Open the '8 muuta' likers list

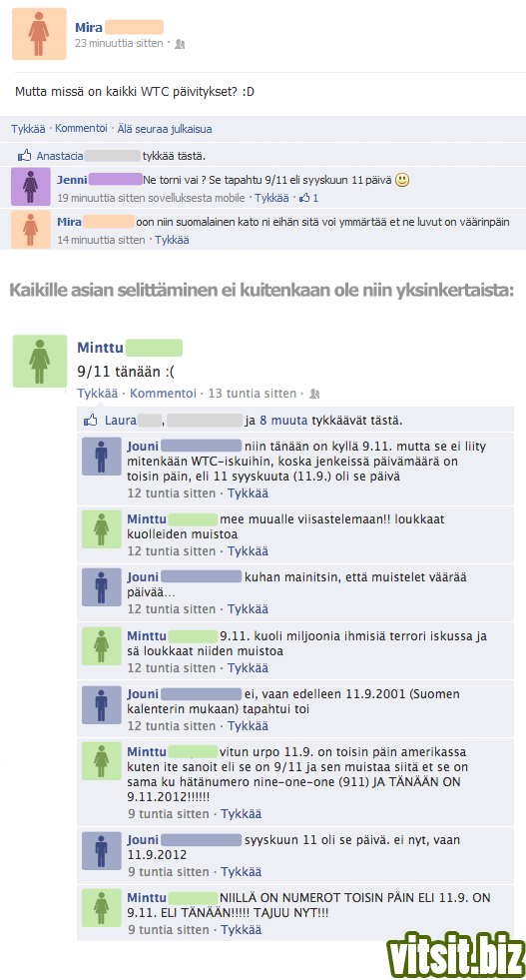(x=283, y=421)
